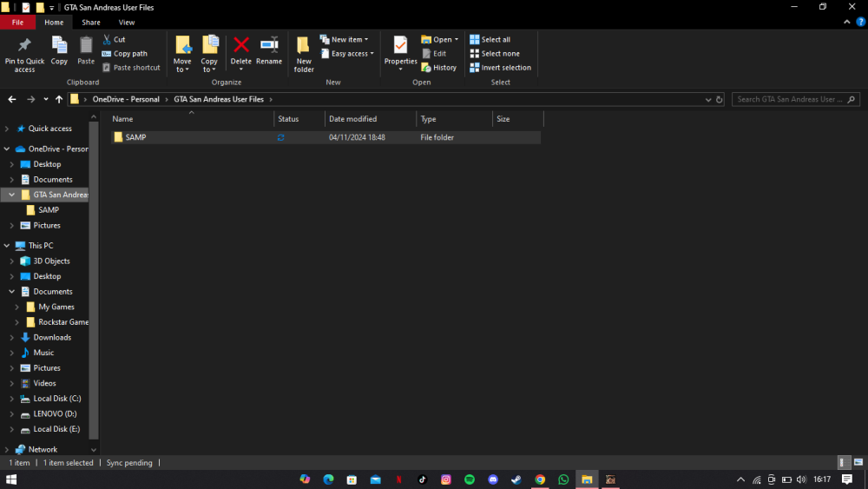Expand the Network tree node

pos(7,449)
